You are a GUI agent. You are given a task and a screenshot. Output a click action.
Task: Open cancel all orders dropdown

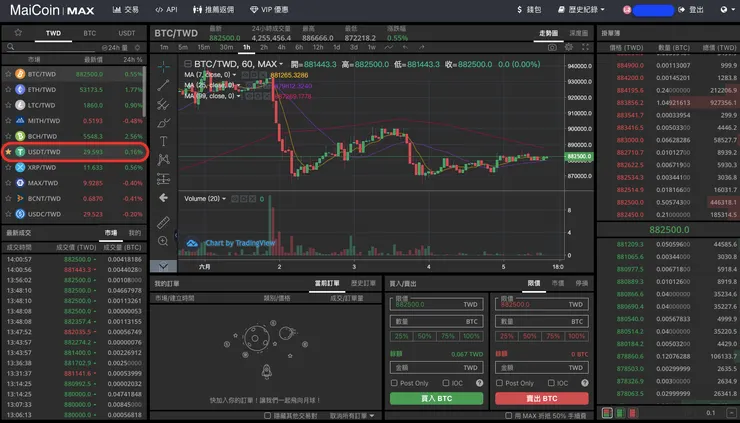(352, 416)
